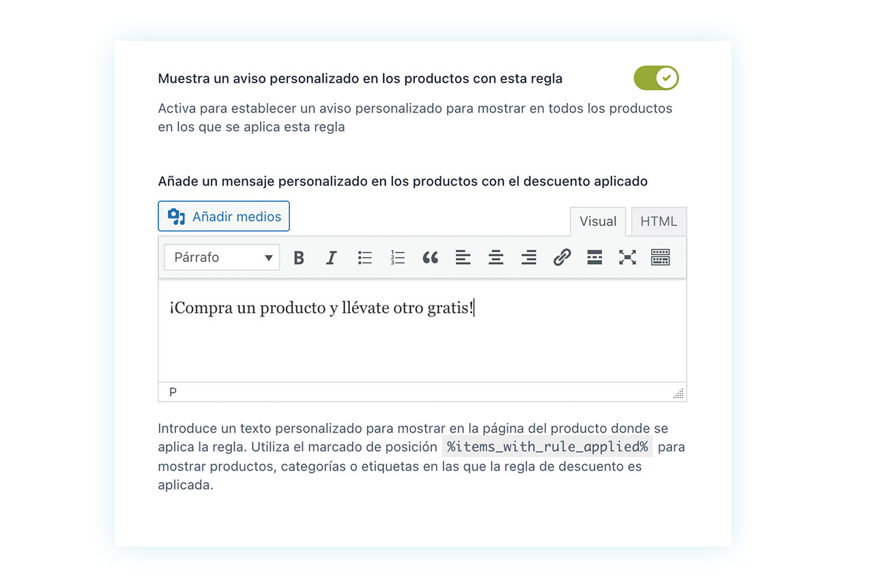Screen dimensions: 887x588
Task: Click the Añadir medios button
Action: pos(224,216)
